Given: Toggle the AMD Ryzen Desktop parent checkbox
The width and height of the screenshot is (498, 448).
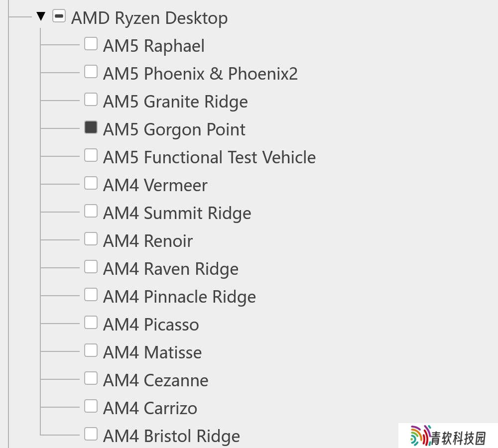Looking at the screenshot, I should (59, 17).
